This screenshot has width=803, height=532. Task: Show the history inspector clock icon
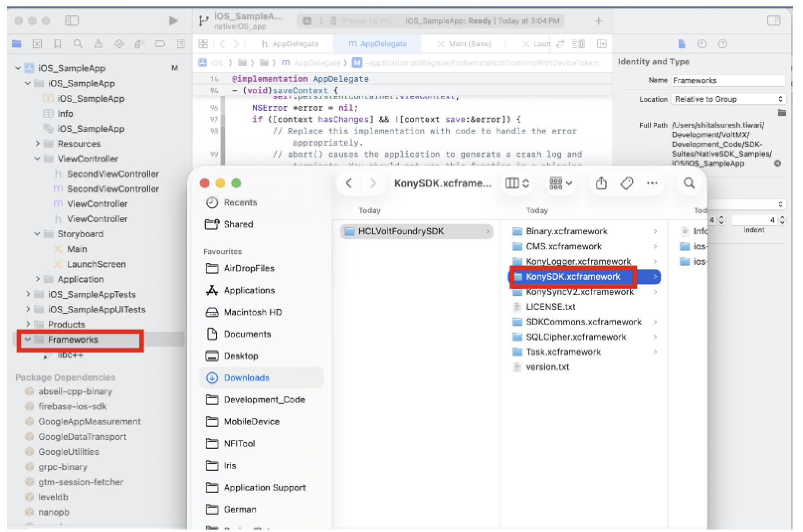coord(702,44)
